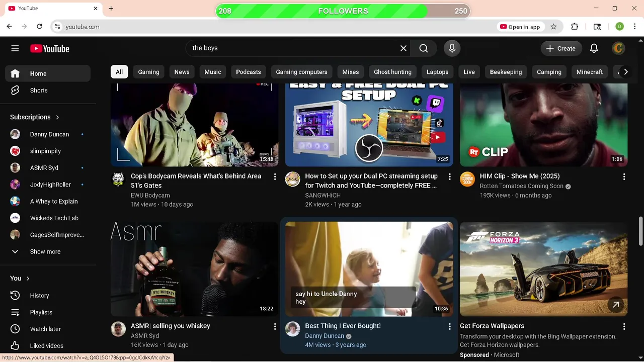Start voice search with microphone
This screenshot has width=644, height=362.
pos(452,48)
